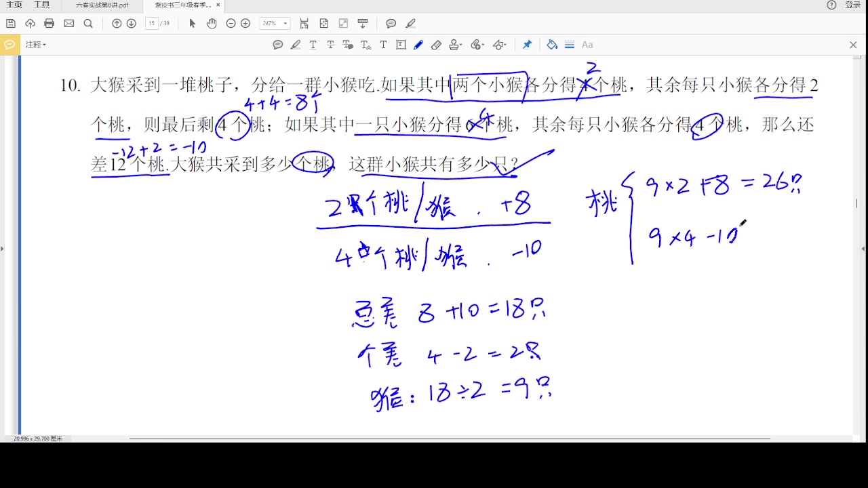
Task: Go to next page arrow
Action: [132, 24]
